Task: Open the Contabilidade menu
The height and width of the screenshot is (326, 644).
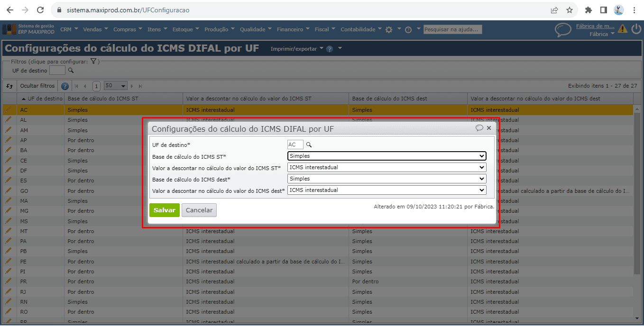Action: click(361, 29)
